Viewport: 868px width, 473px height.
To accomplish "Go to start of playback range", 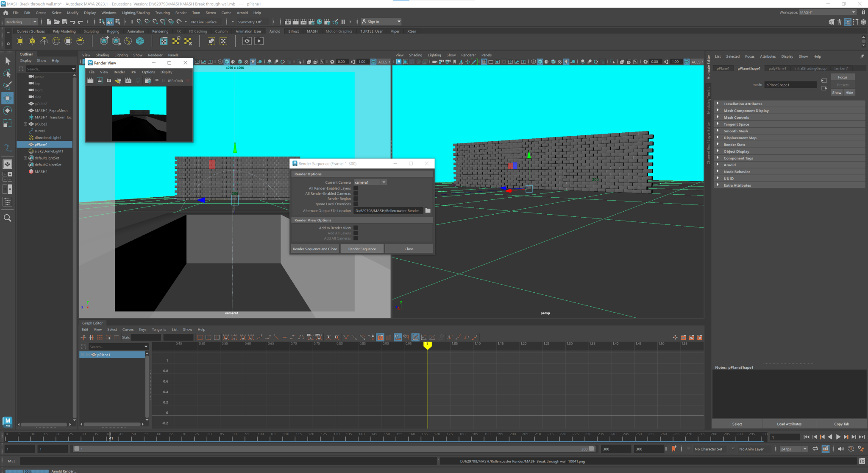I will (806, 437).
